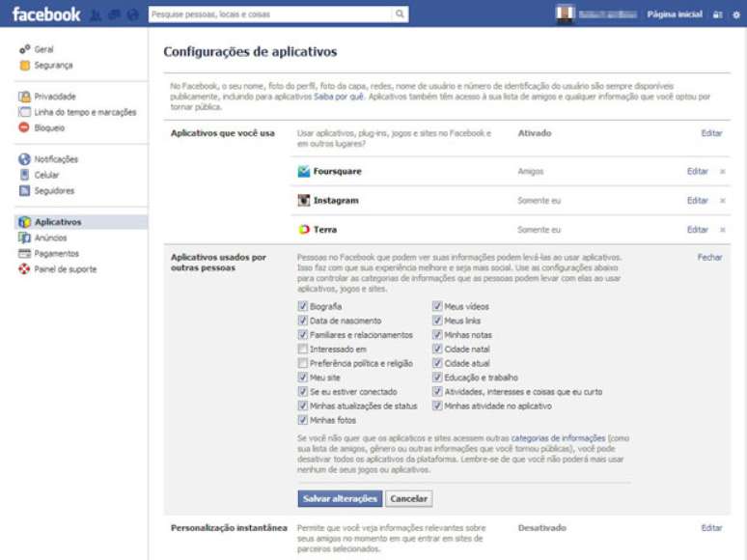Image resolution: width=747 pixels, height=560 pixels.
Task: Click the search people and places field
Action: coord(270,14)
